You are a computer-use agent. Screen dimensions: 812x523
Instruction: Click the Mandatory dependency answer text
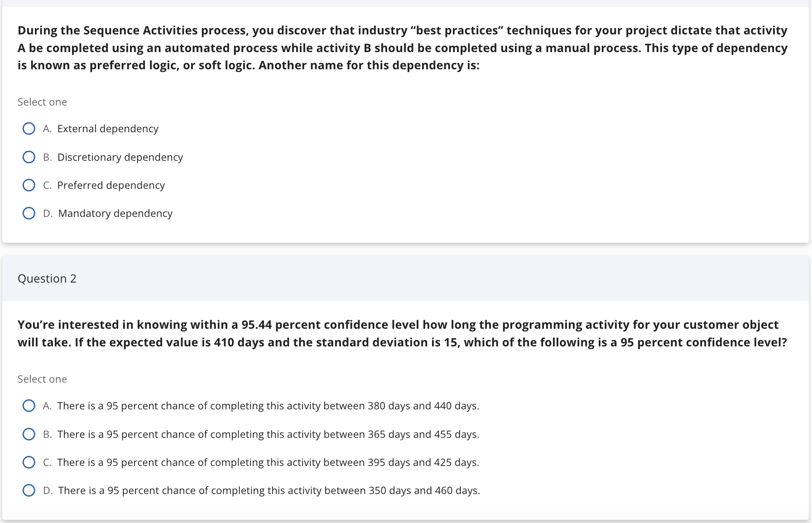115,213
